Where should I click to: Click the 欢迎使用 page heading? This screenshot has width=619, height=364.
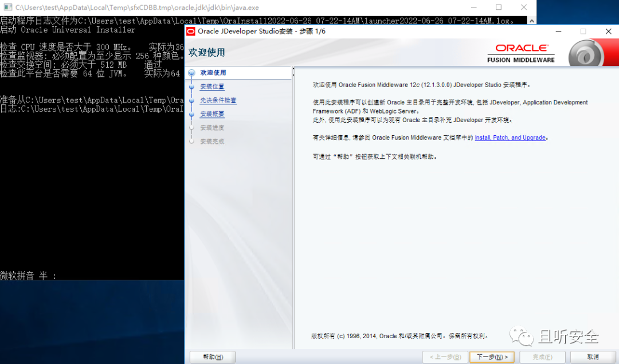pyautogui.click(x=206, y=53)
